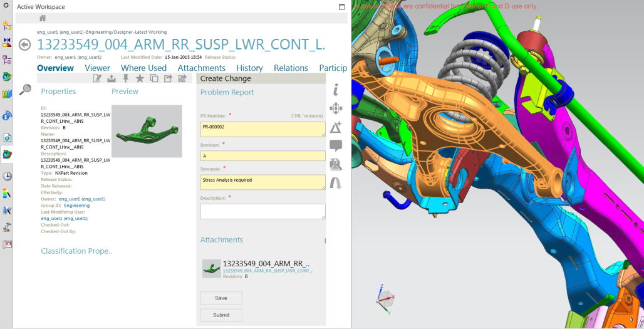The image size is (644, 329).
Task: Click Owner link eng_user1 in Properties
Action: (82, 199)
